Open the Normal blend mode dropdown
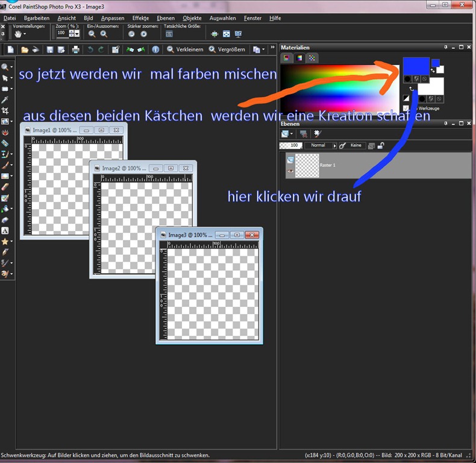476x463 pixels. click(321, 145)
